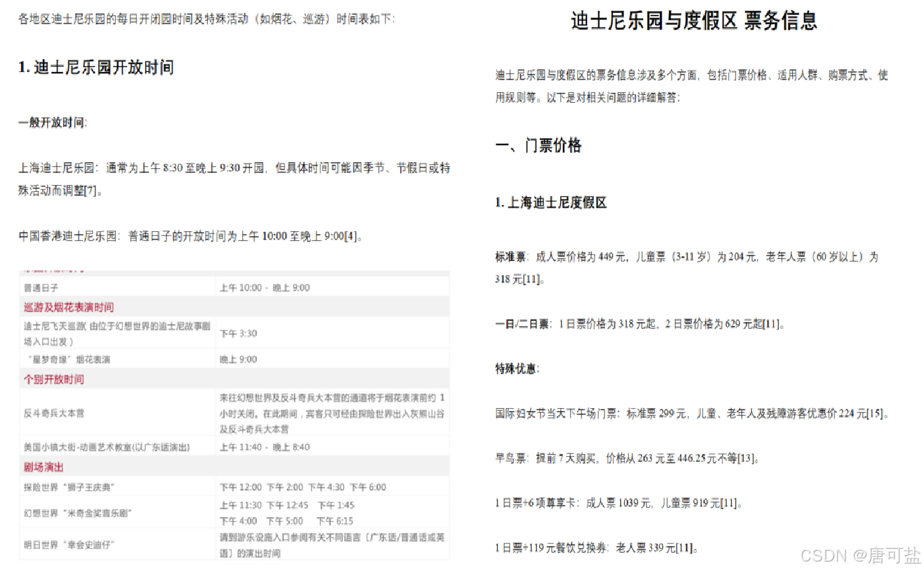Click the bold label '一般开放时间:'

pos(52,122)
